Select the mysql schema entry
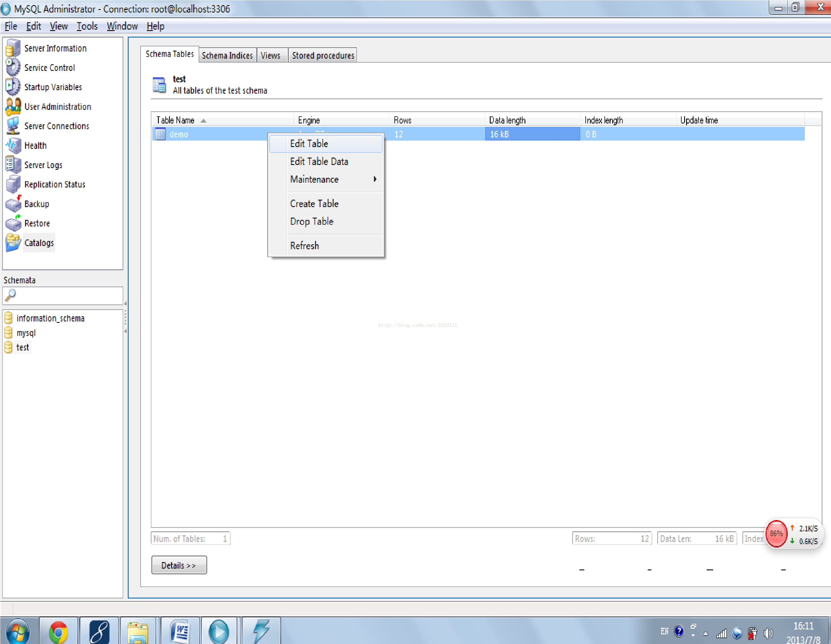The height and width of the screenshot is (644, 831). [26, 333]
